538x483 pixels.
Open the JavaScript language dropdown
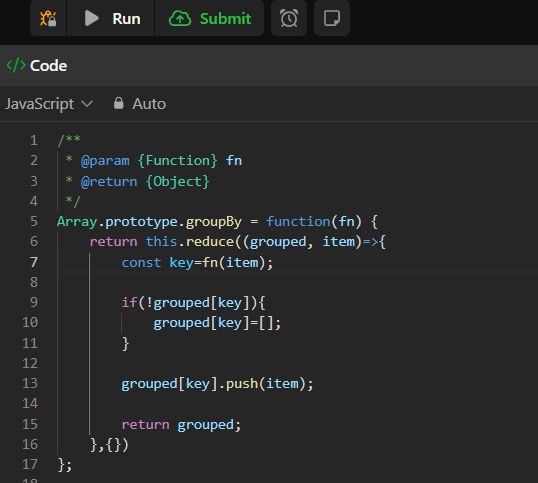pos(49,104)
